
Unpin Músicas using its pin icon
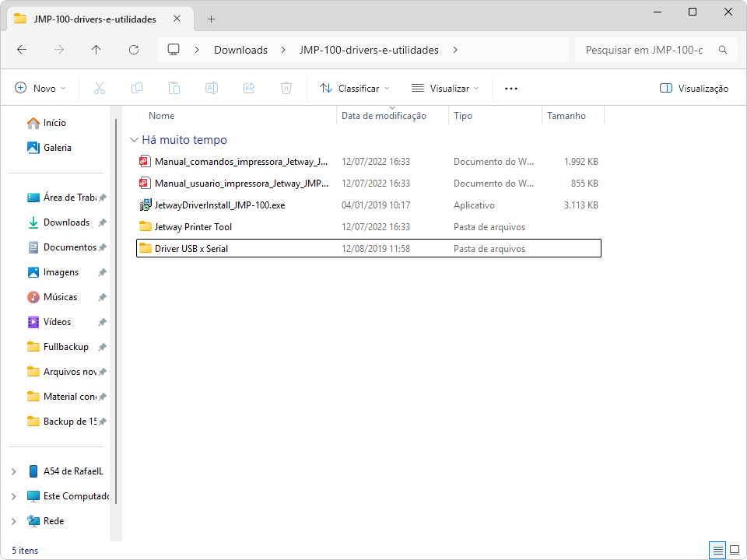[102, 297]
